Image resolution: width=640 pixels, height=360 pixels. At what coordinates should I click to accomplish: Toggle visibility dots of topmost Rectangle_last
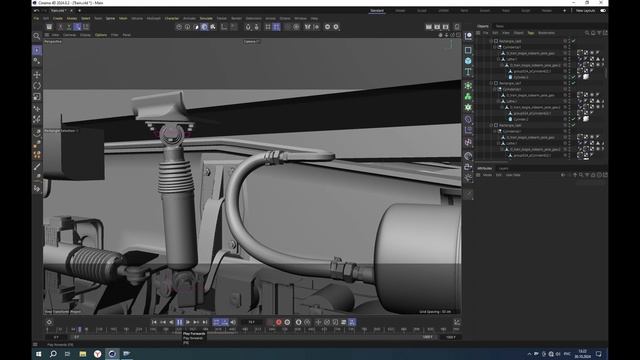(x=569, y=41)
